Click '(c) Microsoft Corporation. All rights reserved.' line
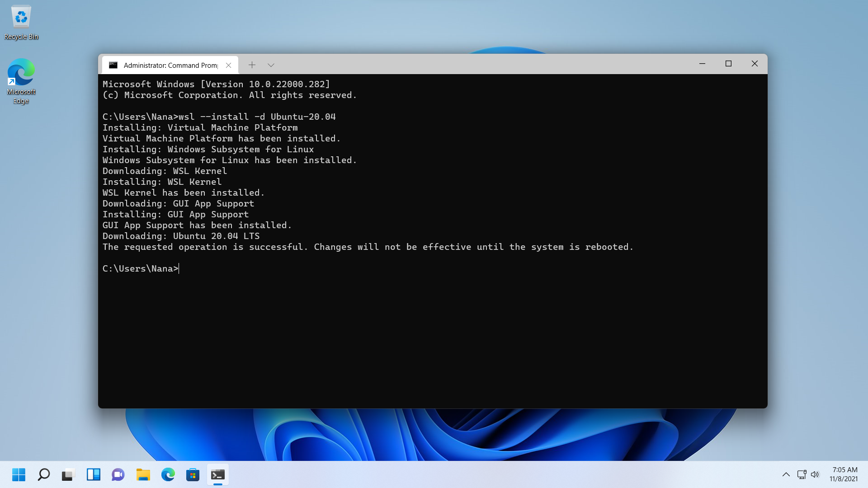Screen dimensions: 868x488 [230, 95]
